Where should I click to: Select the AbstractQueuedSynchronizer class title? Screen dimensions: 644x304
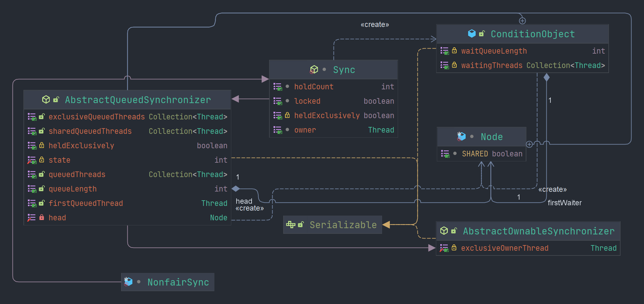pos(138,100)
